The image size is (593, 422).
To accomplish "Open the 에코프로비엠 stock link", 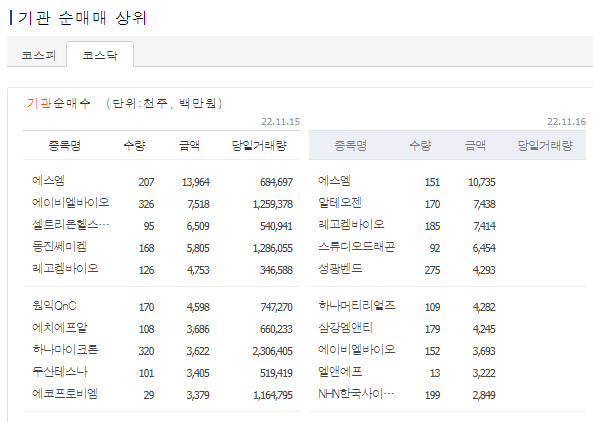I will click(x=65, y=393).
